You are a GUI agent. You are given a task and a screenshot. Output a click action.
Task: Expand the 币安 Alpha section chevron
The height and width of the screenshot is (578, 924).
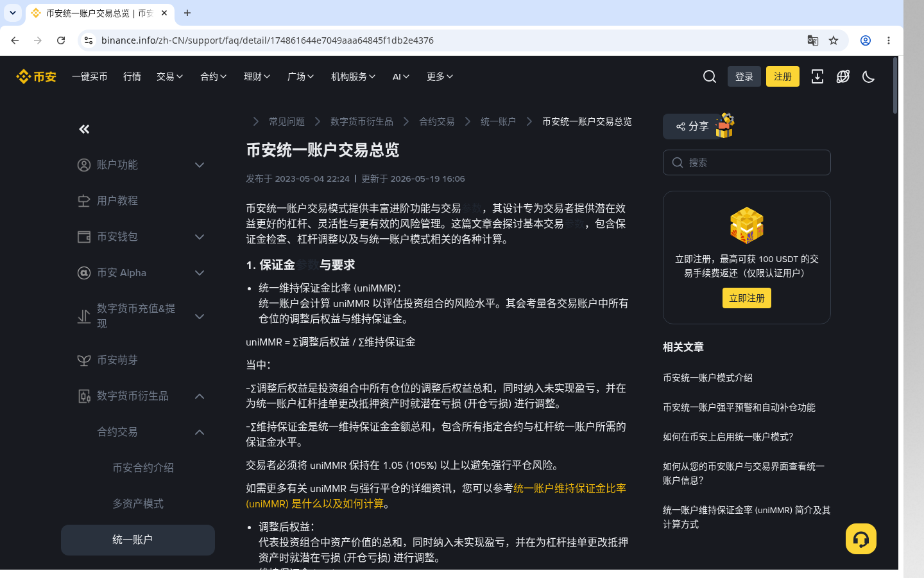[x=200, y=273]
